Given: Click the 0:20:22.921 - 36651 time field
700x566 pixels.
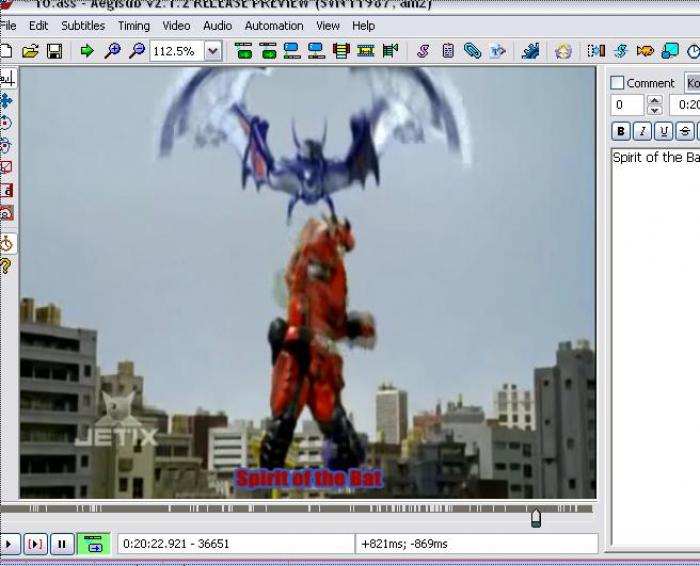Looking at the screenshot, I should click(236, 544).
